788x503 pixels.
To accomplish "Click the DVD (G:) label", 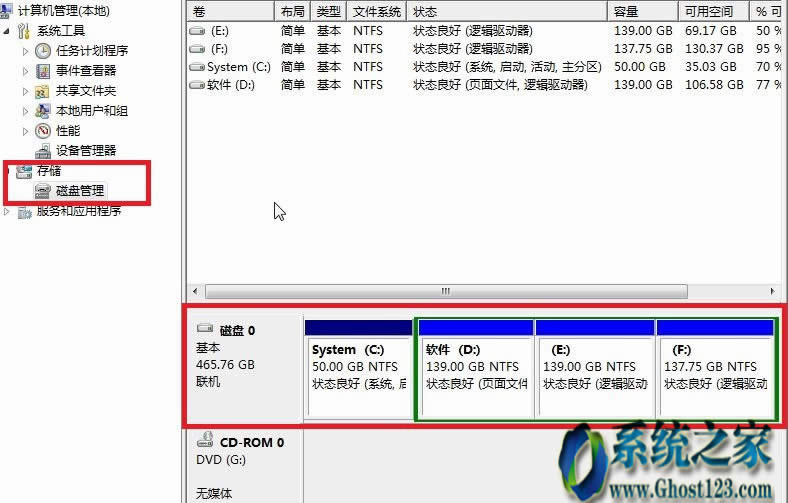I will 221,460.
